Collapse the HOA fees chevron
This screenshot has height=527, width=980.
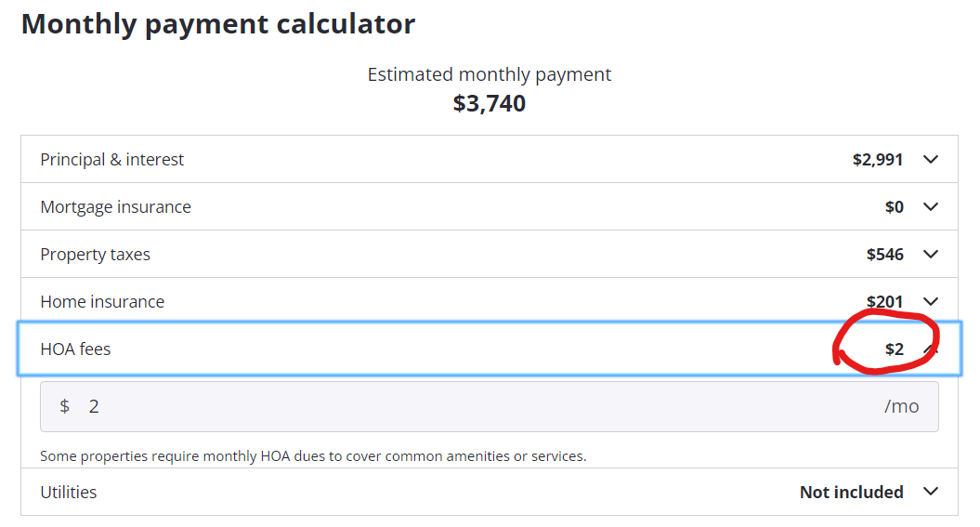tap(931, 349)
